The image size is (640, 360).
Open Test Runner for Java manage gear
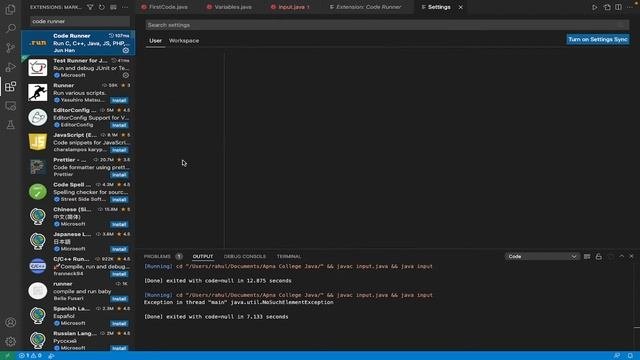tap(126, 75)
